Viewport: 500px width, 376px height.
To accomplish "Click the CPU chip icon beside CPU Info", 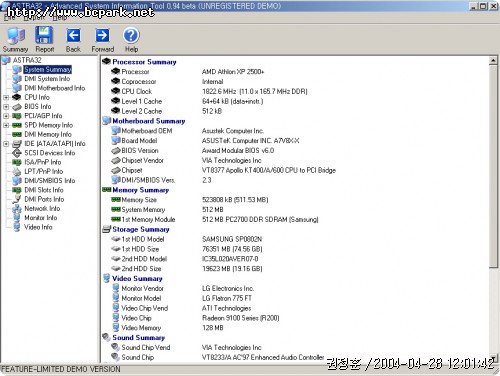I will (x=17, y=97).
